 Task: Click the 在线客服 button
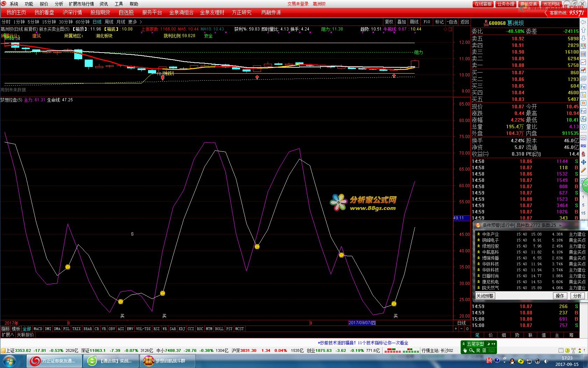pyautogui.click(x=483, y=4)
